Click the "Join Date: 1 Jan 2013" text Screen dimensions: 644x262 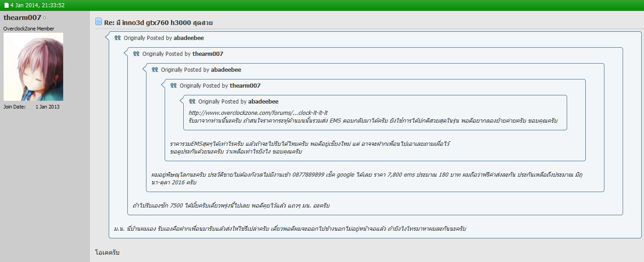point(31,107)
